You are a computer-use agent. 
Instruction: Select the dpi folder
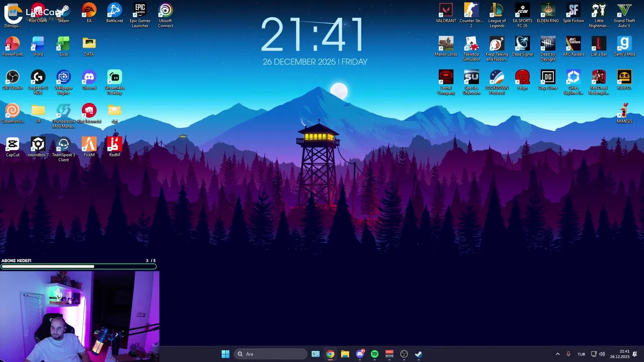pos(114,114)
